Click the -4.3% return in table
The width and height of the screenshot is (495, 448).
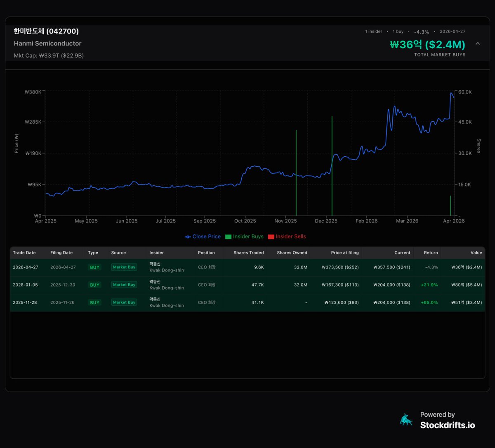431,267
